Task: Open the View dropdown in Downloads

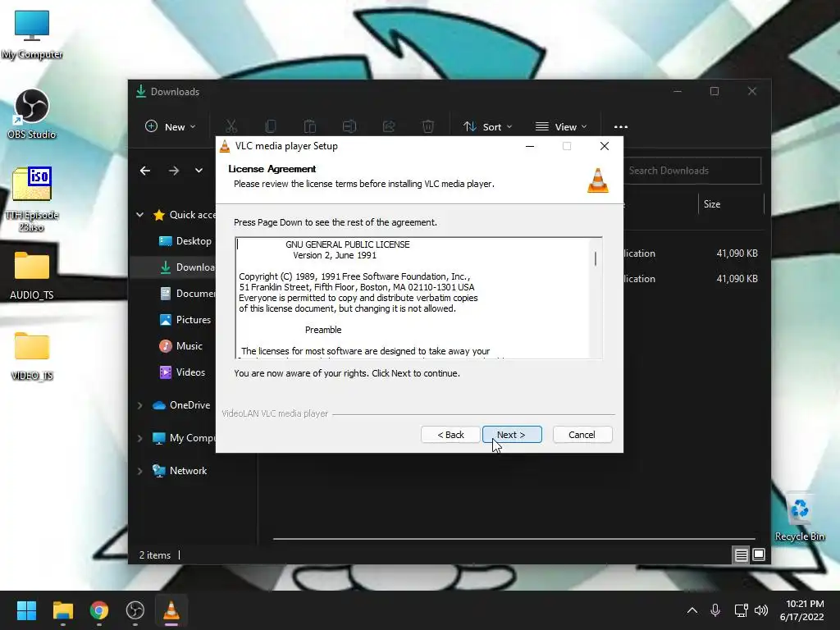Action: 561,127
